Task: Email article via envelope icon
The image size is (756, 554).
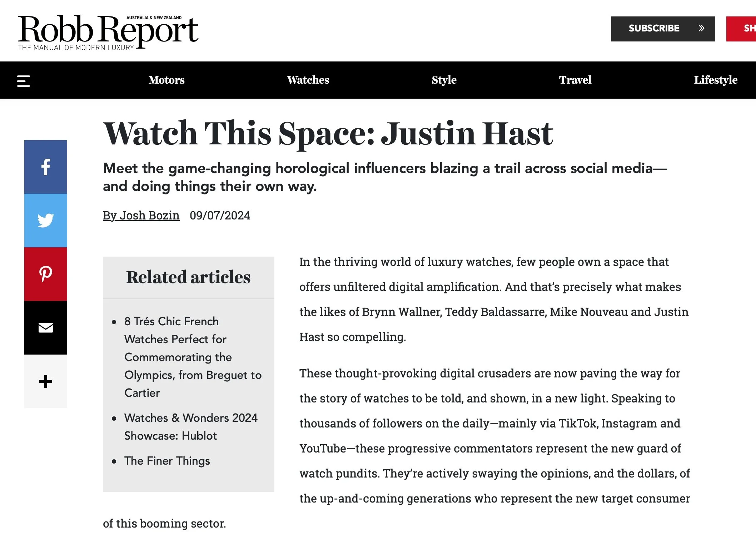Action: pyautogui.click(x=45, y=328)
